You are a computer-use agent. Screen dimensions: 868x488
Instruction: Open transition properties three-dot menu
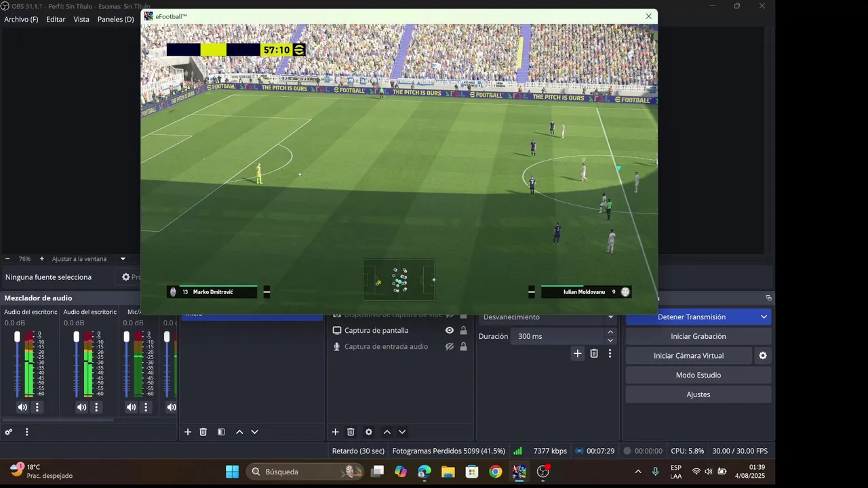pos(610,353)
